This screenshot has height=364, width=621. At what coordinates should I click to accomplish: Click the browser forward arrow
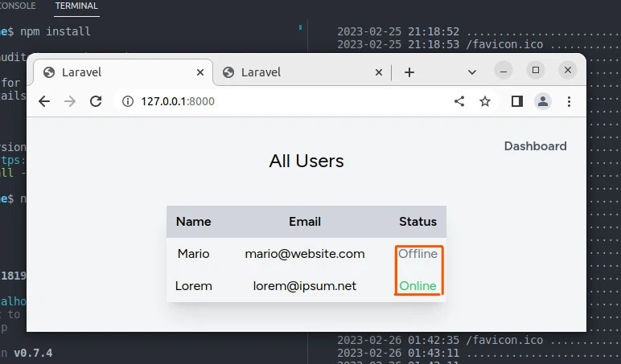(x=70, y=101)
